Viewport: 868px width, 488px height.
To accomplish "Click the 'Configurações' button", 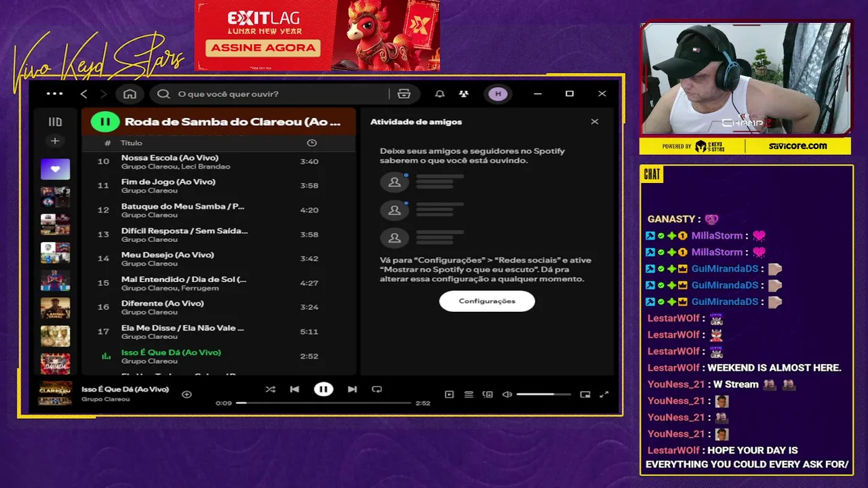I will pyautogui.click(x=487, y=301).
